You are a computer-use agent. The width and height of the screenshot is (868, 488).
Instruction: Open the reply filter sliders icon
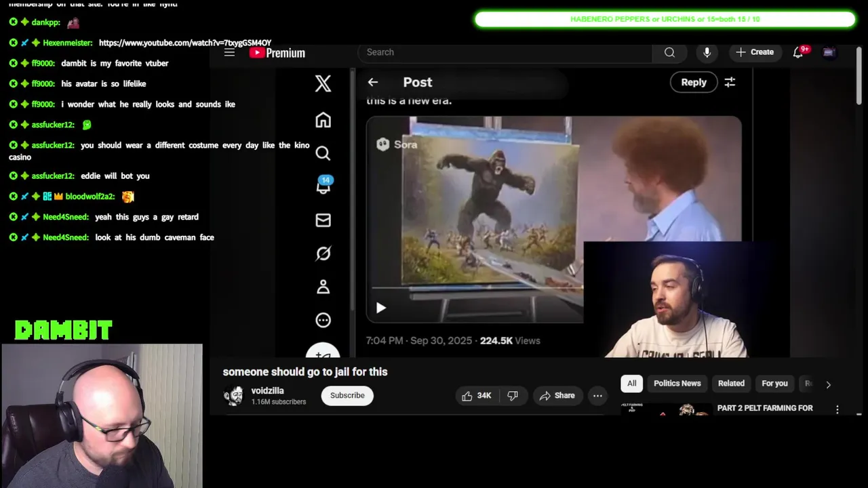click(730, 82)
